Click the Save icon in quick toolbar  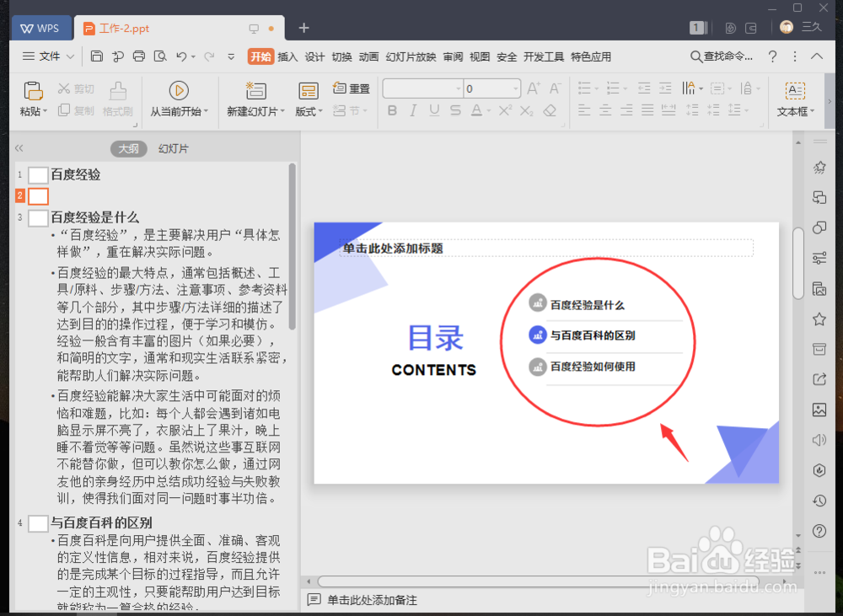click(97, 56)
